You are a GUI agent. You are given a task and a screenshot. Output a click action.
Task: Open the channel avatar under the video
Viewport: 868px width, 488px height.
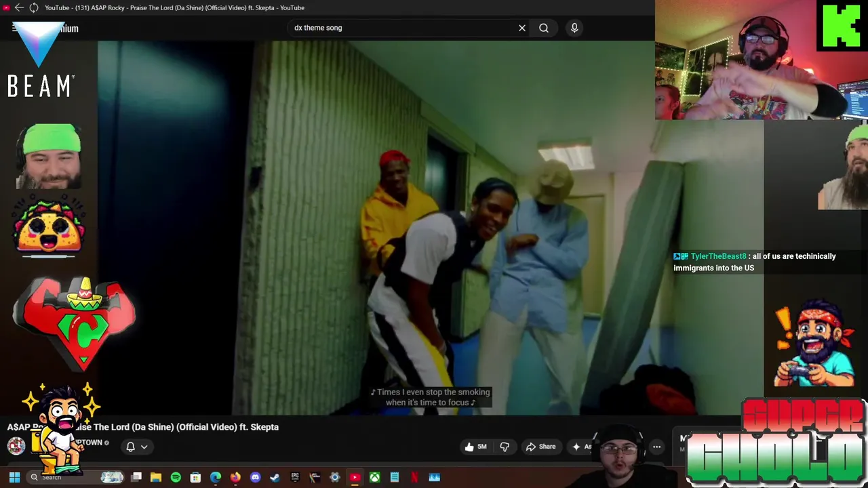click(x=16, y=445)
